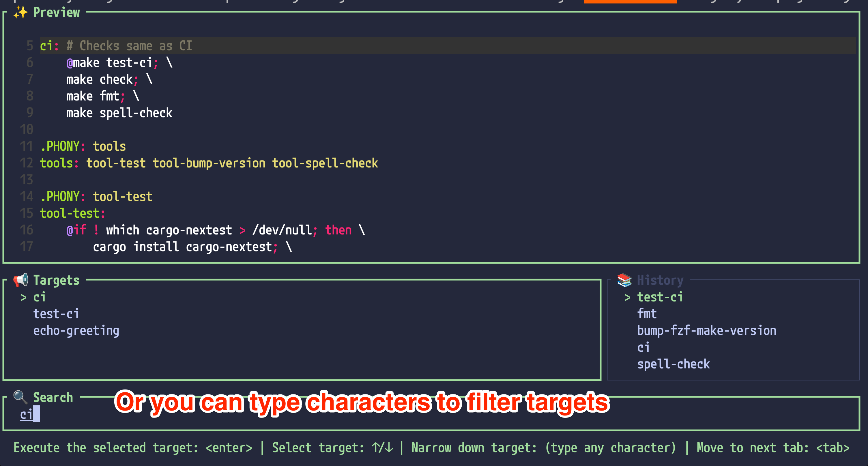
Task: Click the Targets pane title
Action: (x=56, y=280)
